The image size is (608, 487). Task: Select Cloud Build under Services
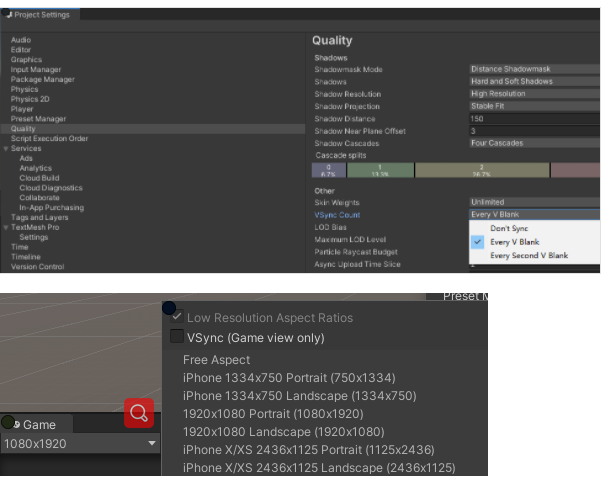[40, 178]
